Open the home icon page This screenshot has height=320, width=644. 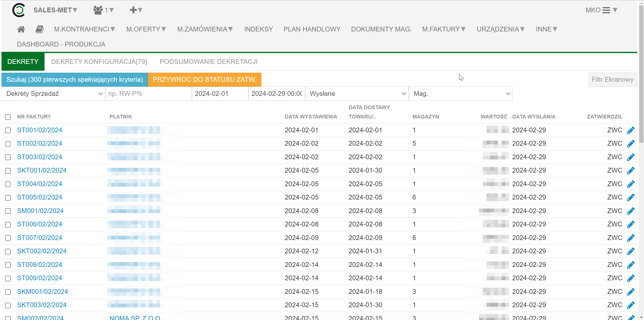click(x=21, y=29)
